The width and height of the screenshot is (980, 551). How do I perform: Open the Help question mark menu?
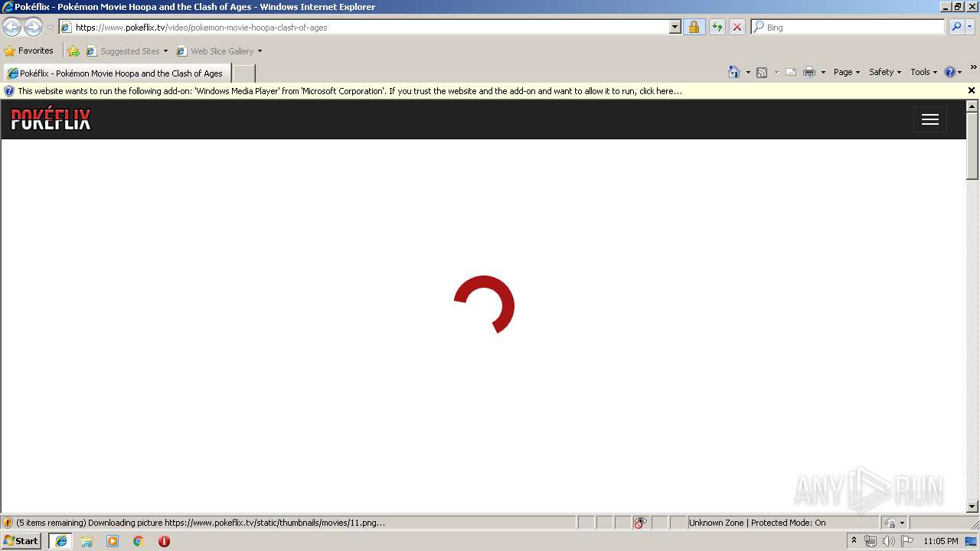pyautogui.click(x=953, y=72)
